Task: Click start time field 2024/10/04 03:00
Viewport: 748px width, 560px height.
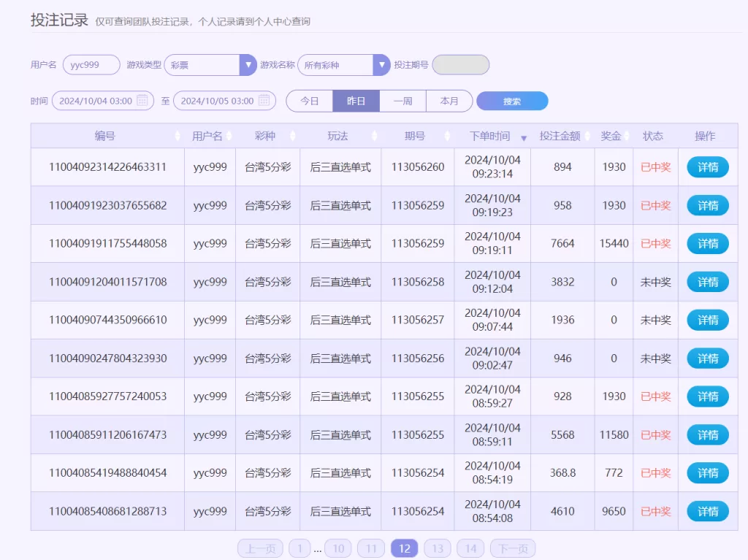Action: [x=102, y=101]
